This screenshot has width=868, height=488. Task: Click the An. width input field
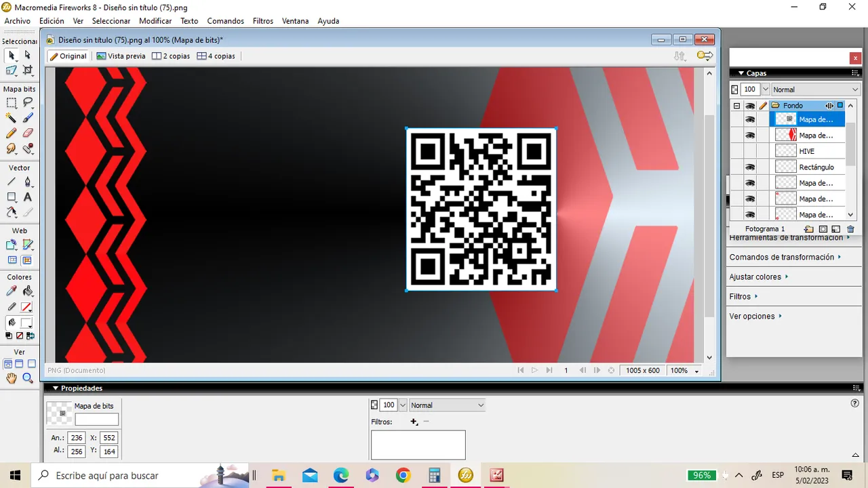click(77, 438)
